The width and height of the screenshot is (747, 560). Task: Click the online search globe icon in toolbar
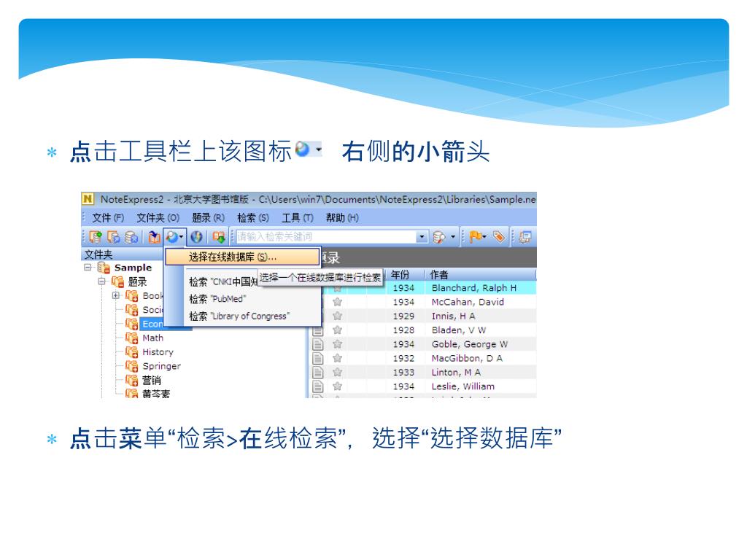pos(171,237)
